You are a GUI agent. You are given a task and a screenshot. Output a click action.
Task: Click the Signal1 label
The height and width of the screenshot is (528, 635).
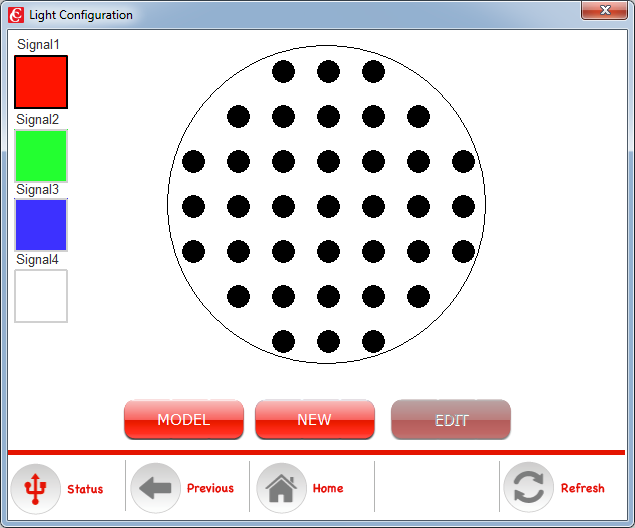point(38,45)
